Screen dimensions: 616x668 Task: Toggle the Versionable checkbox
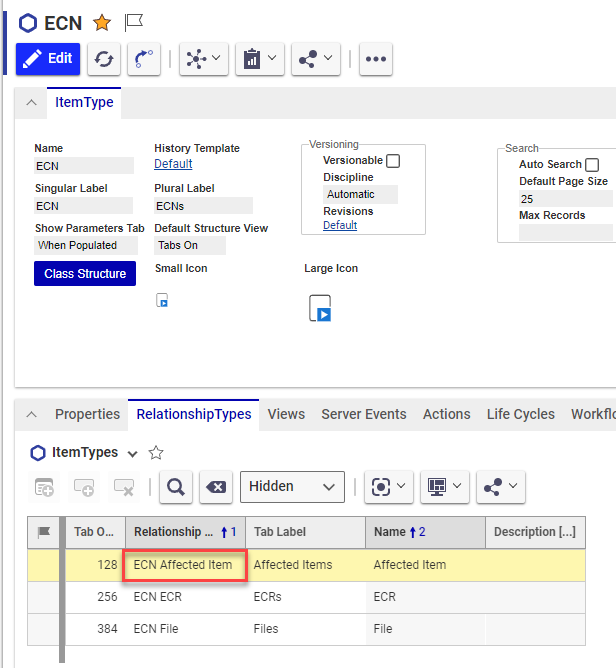click(x=393, y=161)
